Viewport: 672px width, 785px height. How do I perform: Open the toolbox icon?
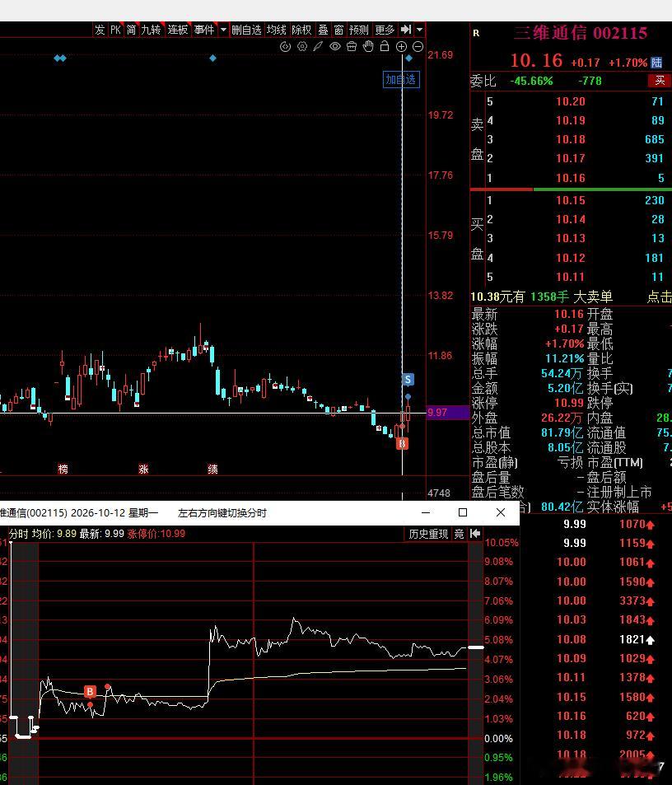352,47
